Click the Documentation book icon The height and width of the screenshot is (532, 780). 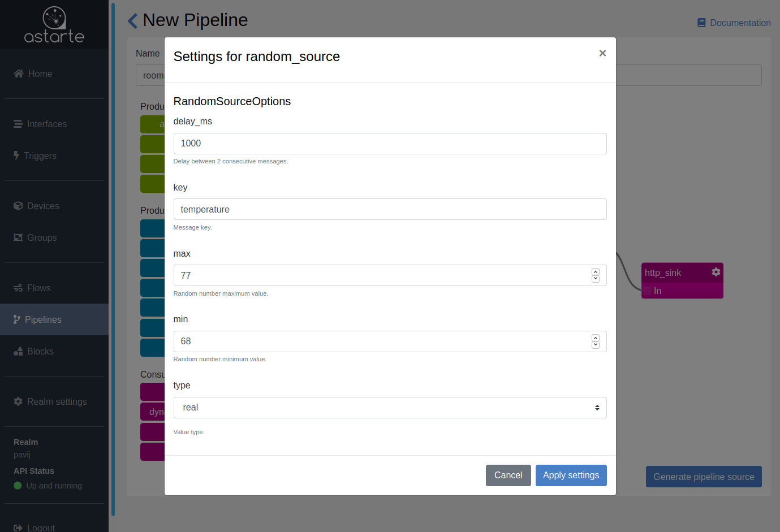click(701, 23)
